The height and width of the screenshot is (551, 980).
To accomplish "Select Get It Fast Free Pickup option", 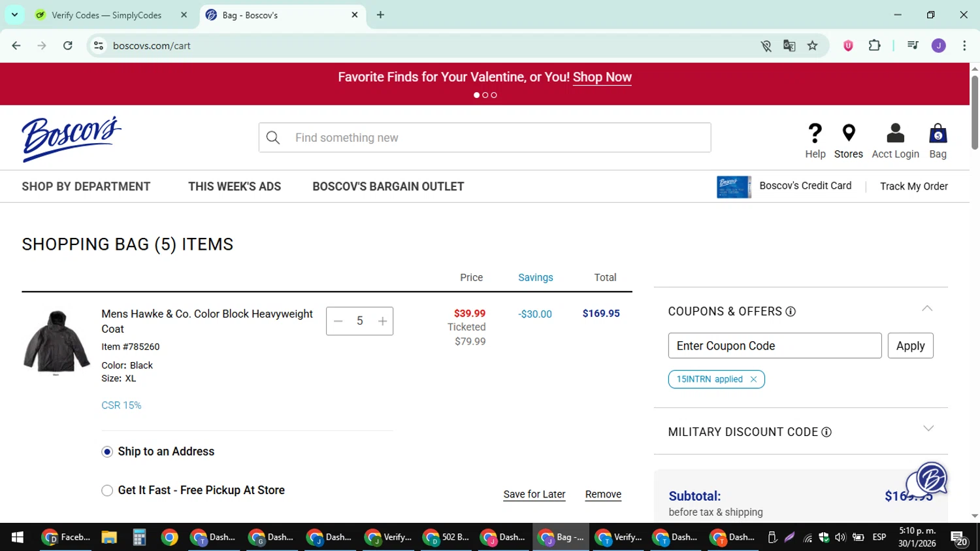I will (107, 490).
